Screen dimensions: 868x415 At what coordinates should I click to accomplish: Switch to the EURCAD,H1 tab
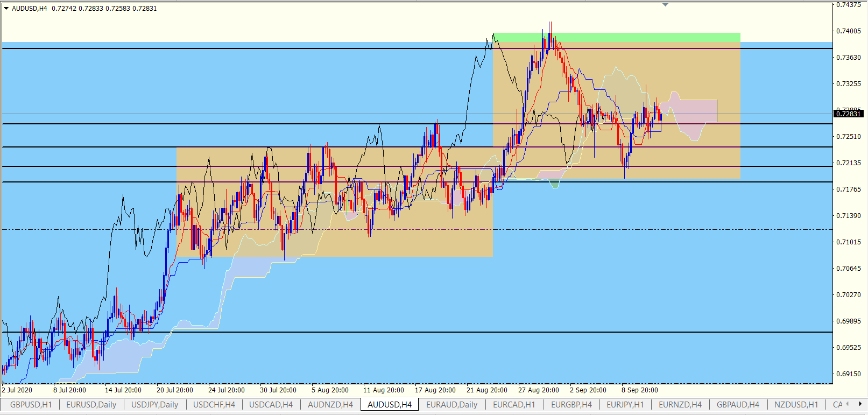point(514,405)
